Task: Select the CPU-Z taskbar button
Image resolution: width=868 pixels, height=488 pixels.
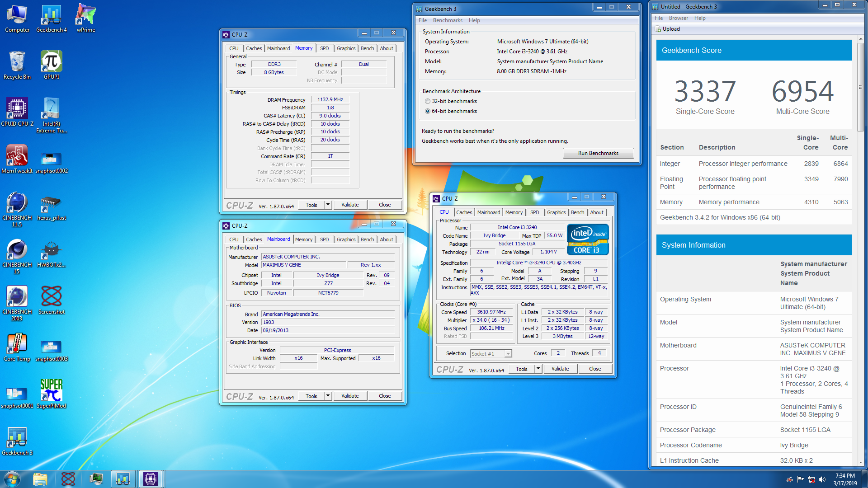Action: pos(151,479)
